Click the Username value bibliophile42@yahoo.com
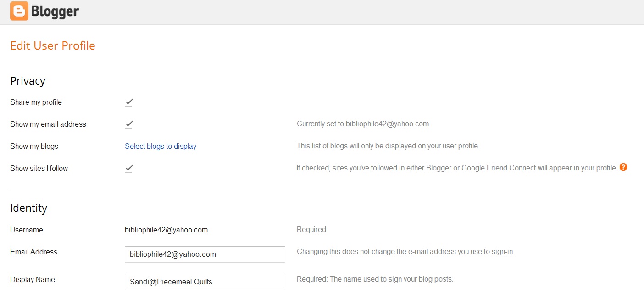Screen dimensions: 644x294 coord(166,230)
